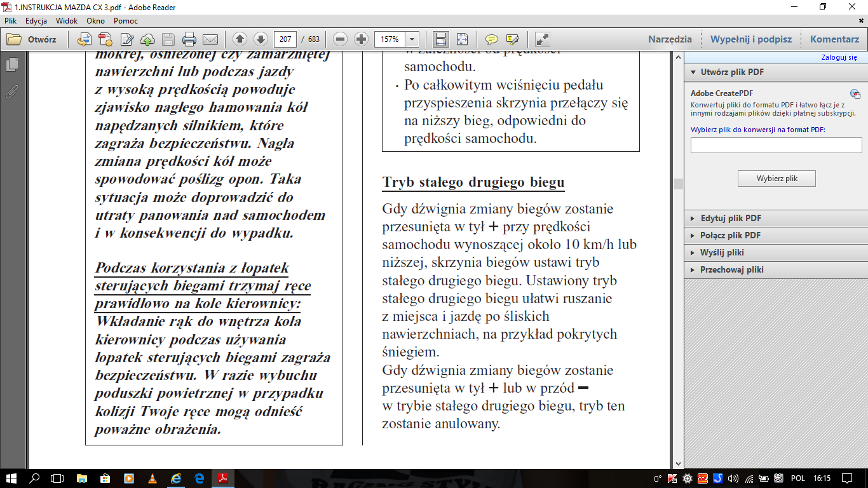Zoom out with the minus button
The width and height of the screenshot is (868, 488).
point(341,39)
